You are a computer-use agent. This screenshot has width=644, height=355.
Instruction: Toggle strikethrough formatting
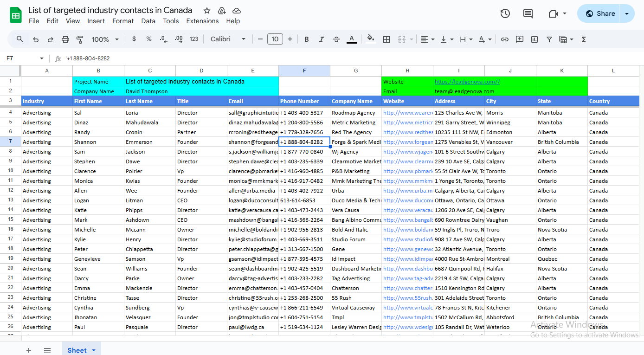tap(336, 39)
